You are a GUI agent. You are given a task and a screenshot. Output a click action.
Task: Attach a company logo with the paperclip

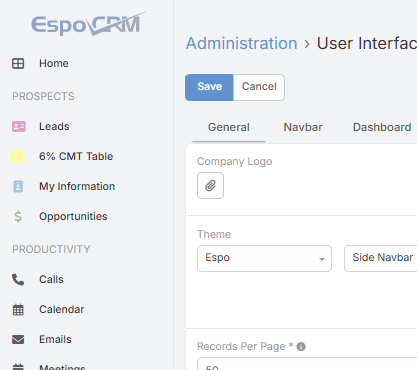(x=210, y=186)
